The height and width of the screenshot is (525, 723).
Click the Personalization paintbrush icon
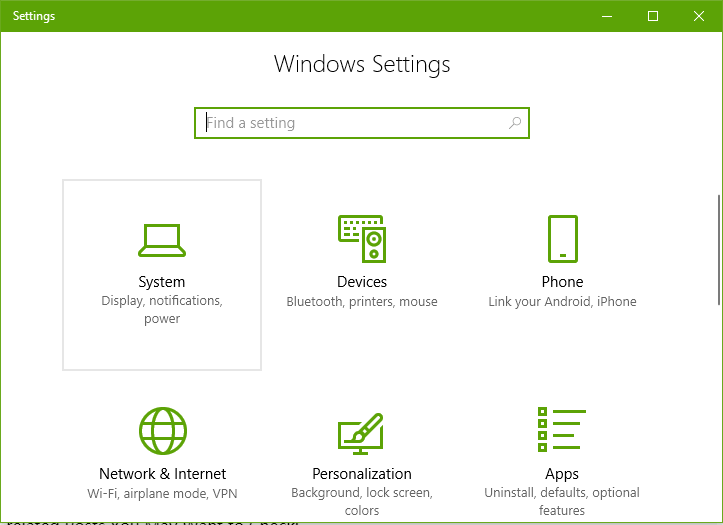[362, 431]
